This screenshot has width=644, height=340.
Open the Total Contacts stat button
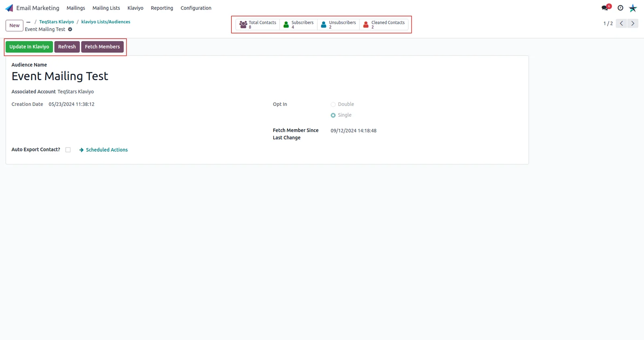258,25
